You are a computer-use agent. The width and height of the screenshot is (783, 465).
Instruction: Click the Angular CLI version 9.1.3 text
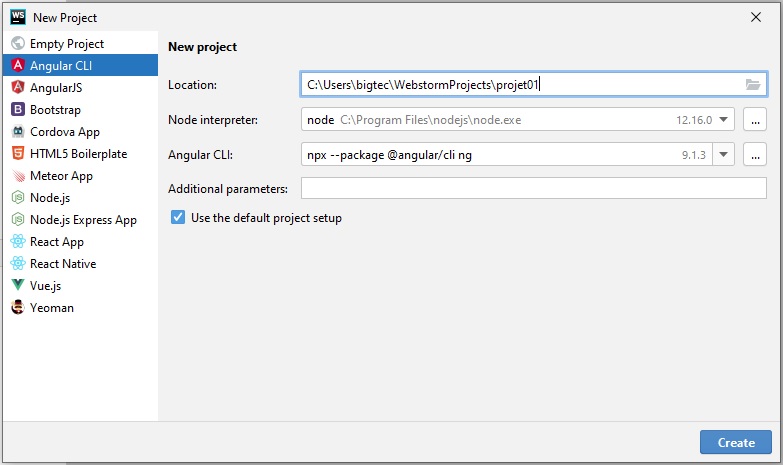(694, 155)
